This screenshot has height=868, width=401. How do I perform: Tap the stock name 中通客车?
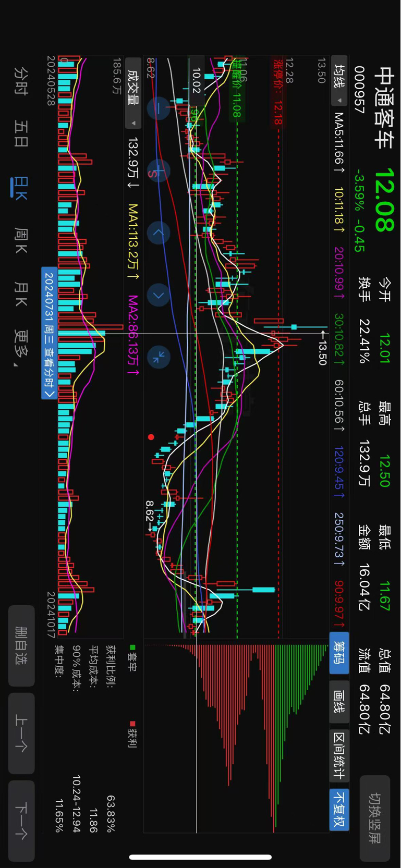(x=385, y=108)
